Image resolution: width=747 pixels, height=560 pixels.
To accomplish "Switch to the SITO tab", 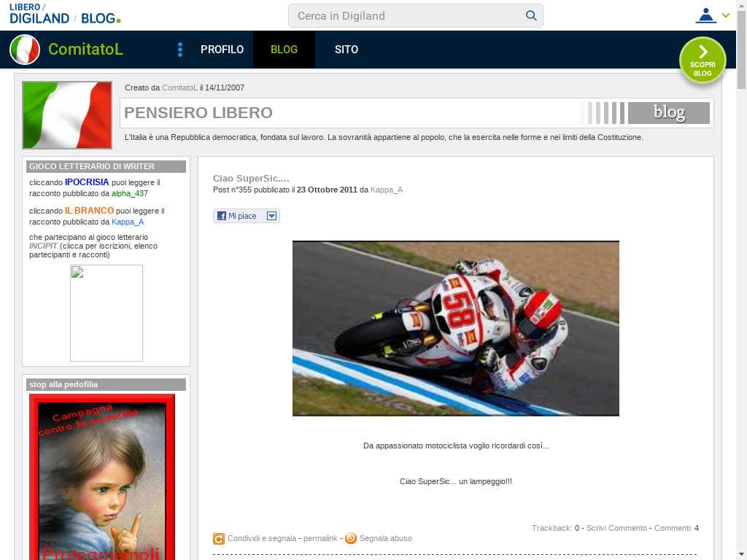I will coord(347,50).
